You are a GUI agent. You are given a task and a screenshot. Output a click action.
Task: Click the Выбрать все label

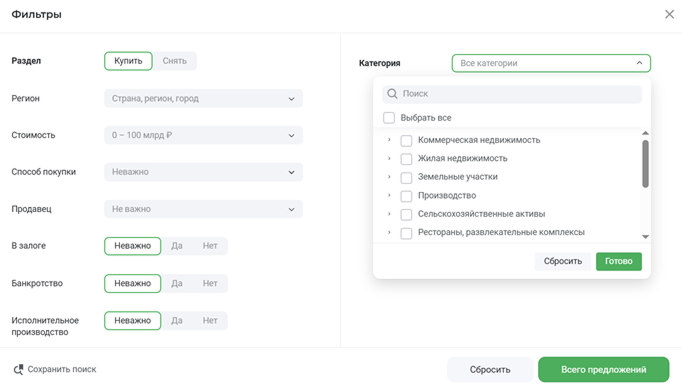(426, 118)
